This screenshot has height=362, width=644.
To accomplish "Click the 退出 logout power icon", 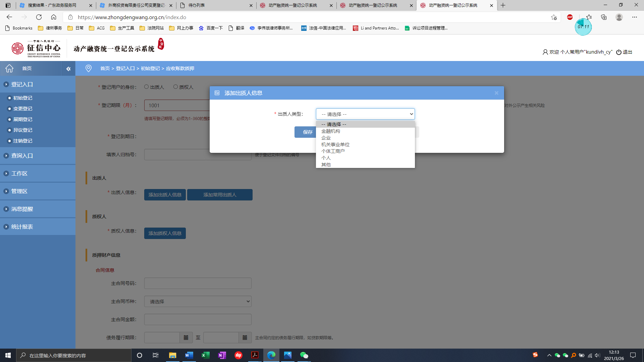I will 619,52.
